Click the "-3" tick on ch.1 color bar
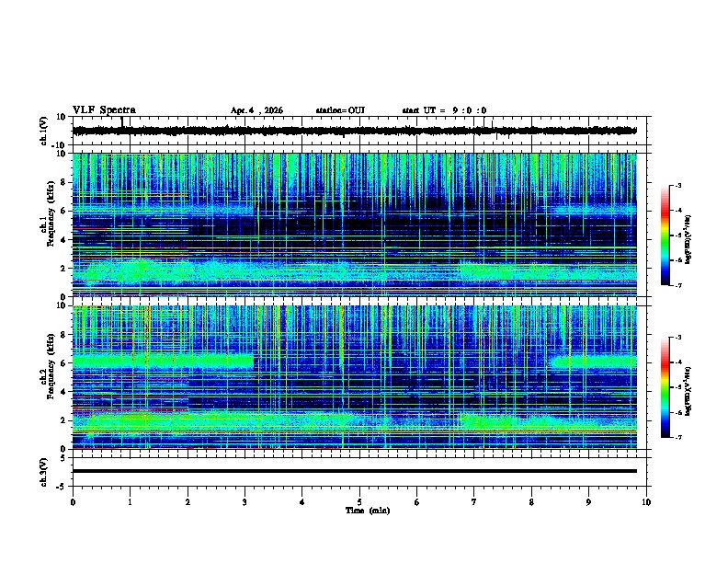 point(678,185)
